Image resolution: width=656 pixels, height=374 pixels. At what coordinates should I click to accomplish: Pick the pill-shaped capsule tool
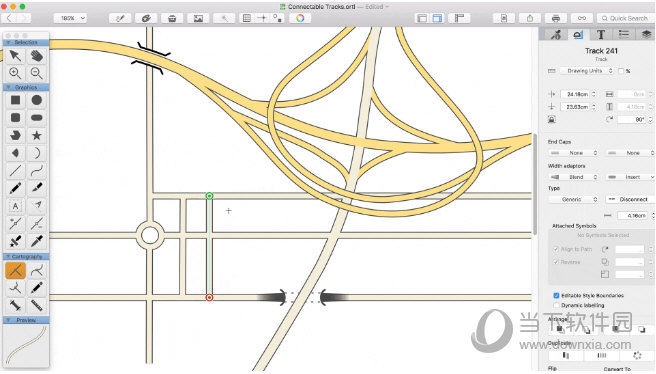[x=37, y=118]
